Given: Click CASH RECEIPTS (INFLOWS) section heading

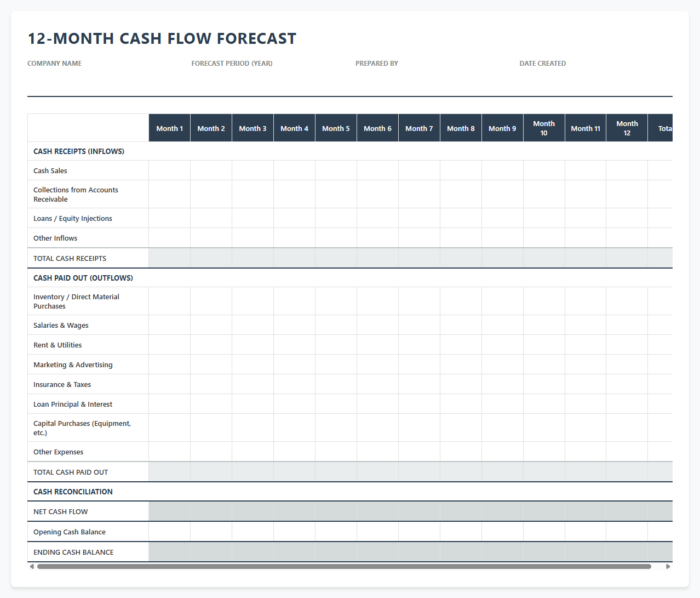Looking at the screenshot, I should pos(79,151).
